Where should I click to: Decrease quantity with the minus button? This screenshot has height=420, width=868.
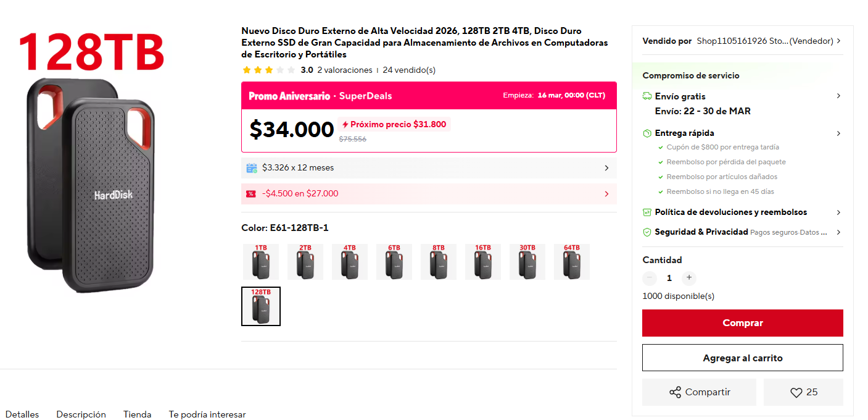[650, 278]
